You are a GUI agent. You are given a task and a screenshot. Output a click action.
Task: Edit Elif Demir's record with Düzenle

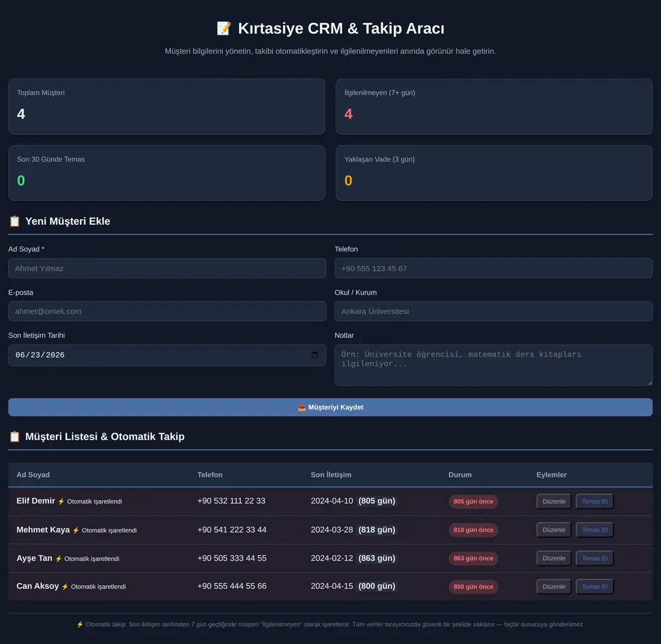point(554,501)
